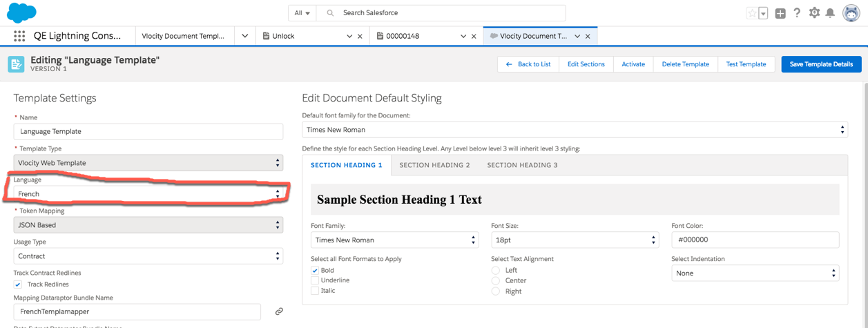Close the active Vlocity Document tab
868x328 pixels.
point(588,36)
